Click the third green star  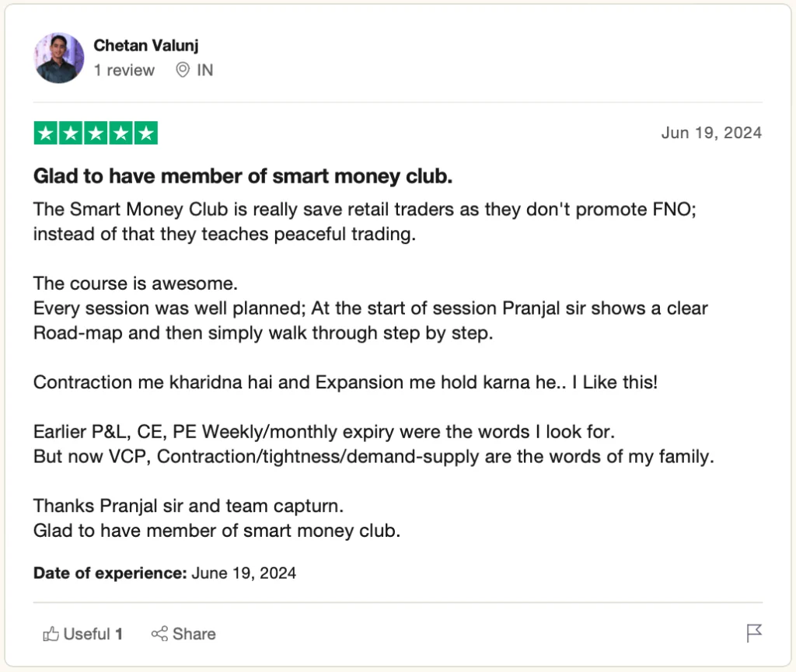click(96, 134)
